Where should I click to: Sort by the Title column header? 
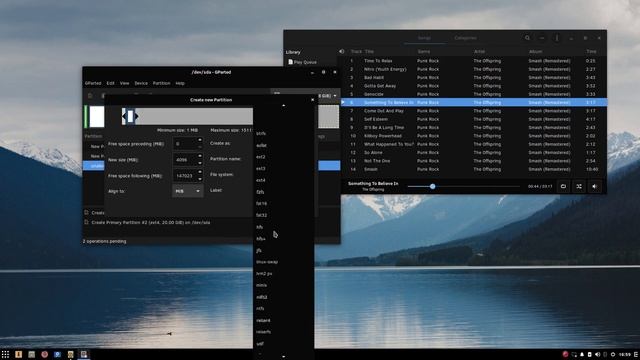[369, 51]
